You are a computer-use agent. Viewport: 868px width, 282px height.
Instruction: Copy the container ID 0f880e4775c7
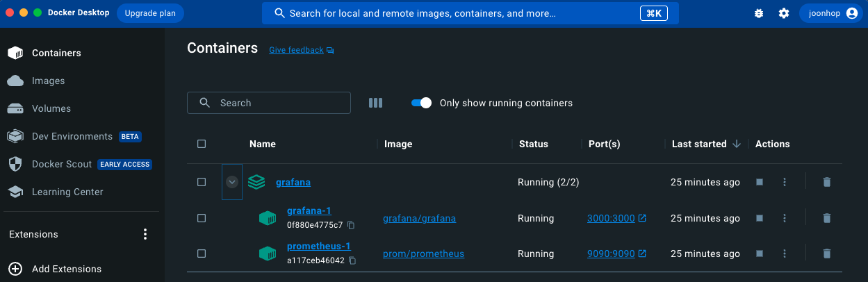pos(351,225)
